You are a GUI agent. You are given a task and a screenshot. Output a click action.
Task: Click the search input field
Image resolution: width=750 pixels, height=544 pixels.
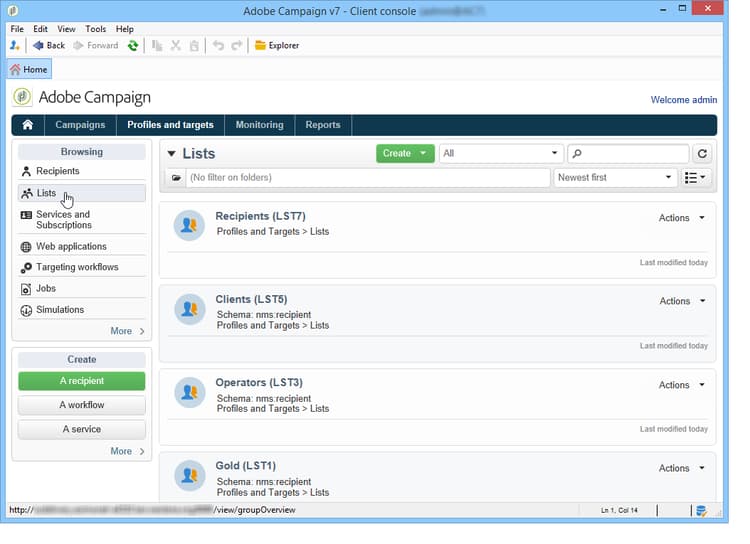[628, 154]
